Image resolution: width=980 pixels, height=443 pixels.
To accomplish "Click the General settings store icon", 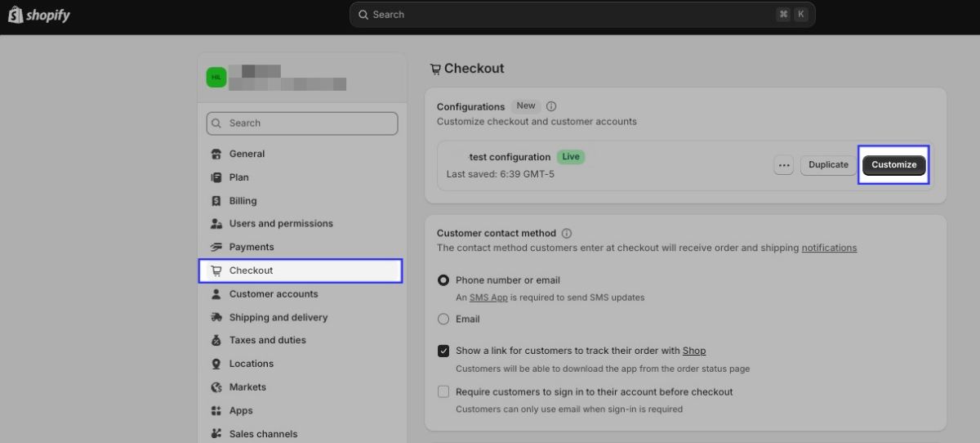I will 216,154.
